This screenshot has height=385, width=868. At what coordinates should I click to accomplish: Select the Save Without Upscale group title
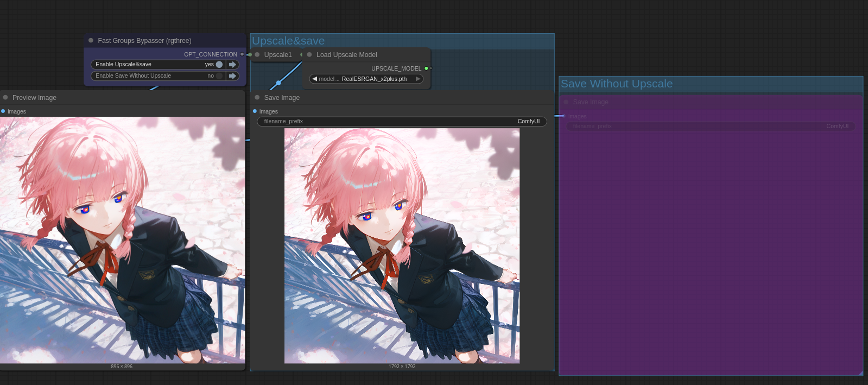click(617, 84)
